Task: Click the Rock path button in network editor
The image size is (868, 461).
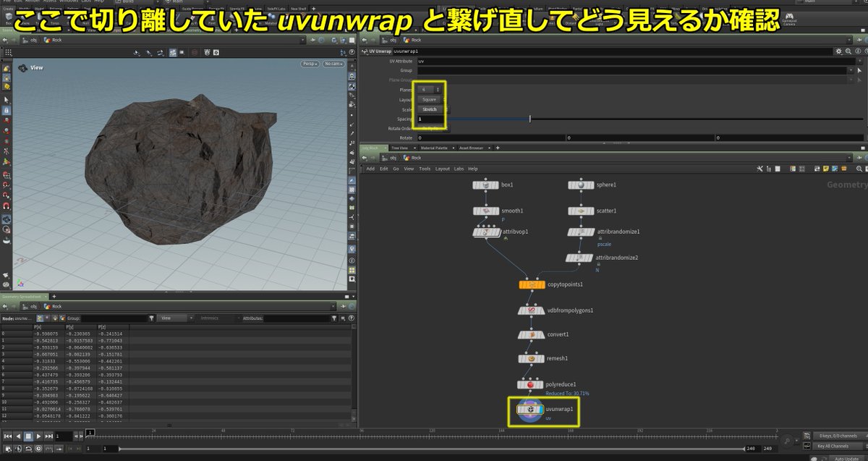Action: (x=412, y=158)
